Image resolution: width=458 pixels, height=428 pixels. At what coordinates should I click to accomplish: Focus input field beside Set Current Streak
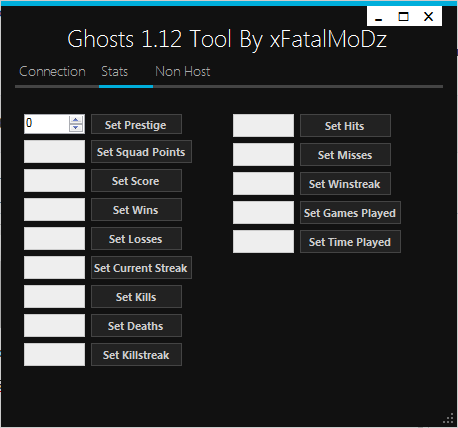(x=54, y=268)
